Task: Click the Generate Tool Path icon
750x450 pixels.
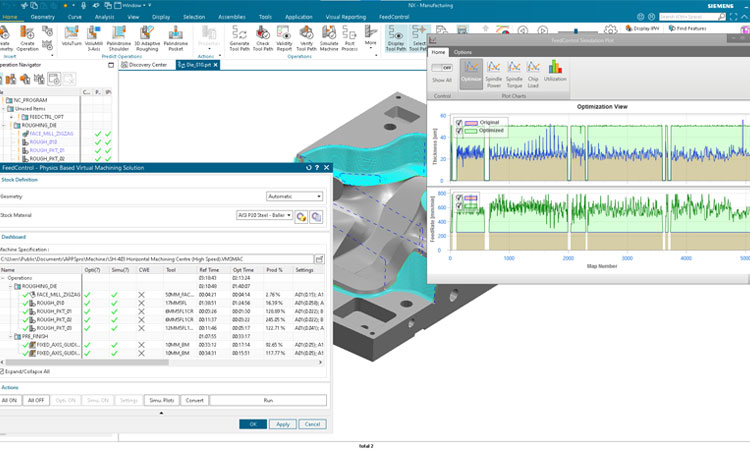Action: 240,33
